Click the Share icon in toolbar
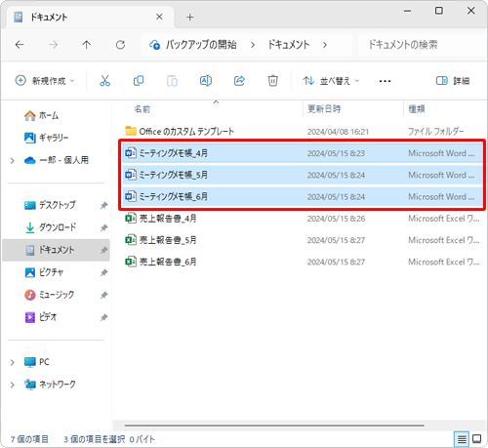Viewport: 488px width, 448px height. click(x=239, y=81)
